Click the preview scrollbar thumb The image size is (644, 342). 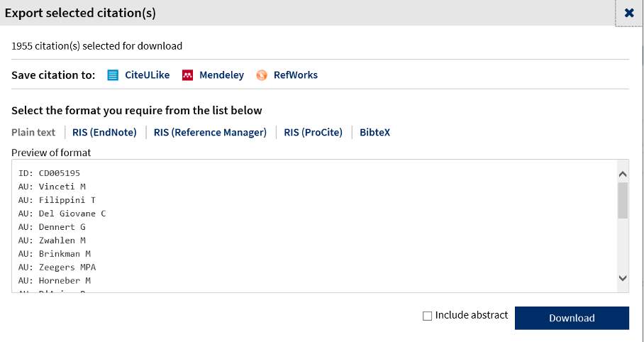(x=623, y=201)
